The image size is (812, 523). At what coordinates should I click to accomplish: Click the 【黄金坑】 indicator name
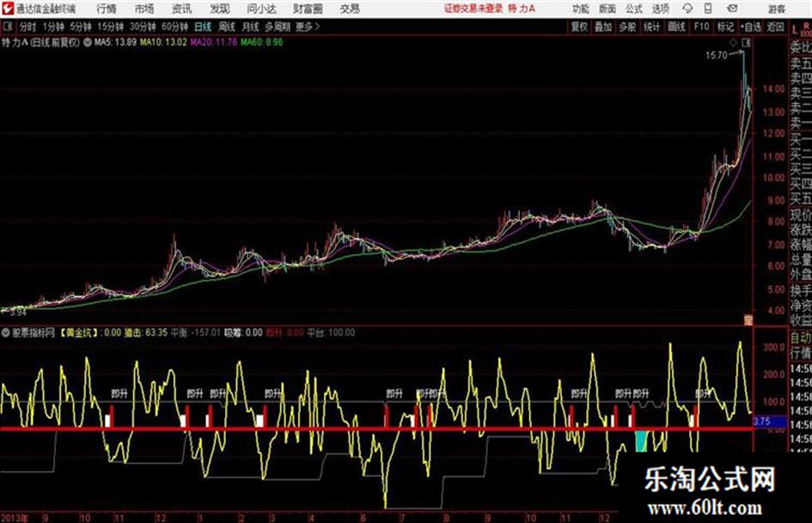(79, 332)
